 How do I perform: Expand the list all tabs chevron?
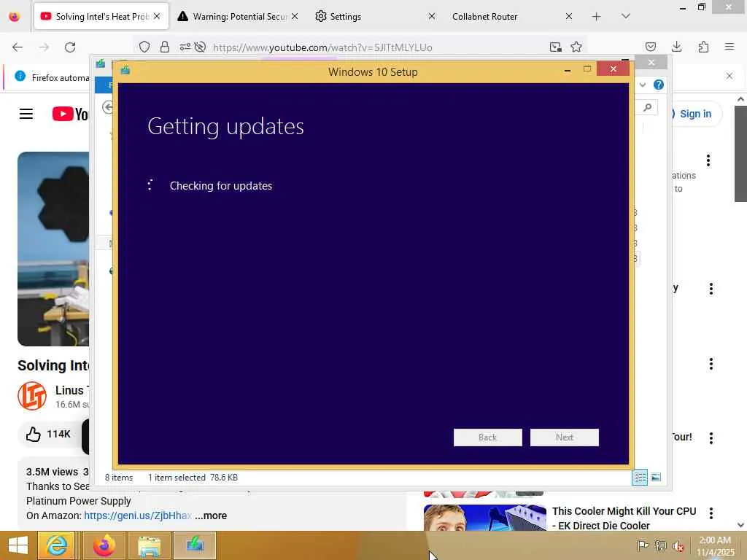click(626, 17)
